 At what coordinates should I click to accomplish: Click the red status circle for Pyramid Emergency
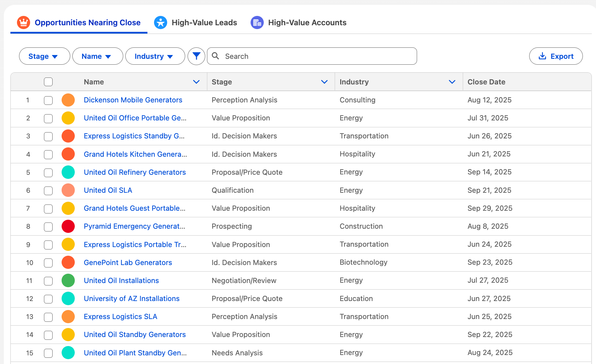68,226
